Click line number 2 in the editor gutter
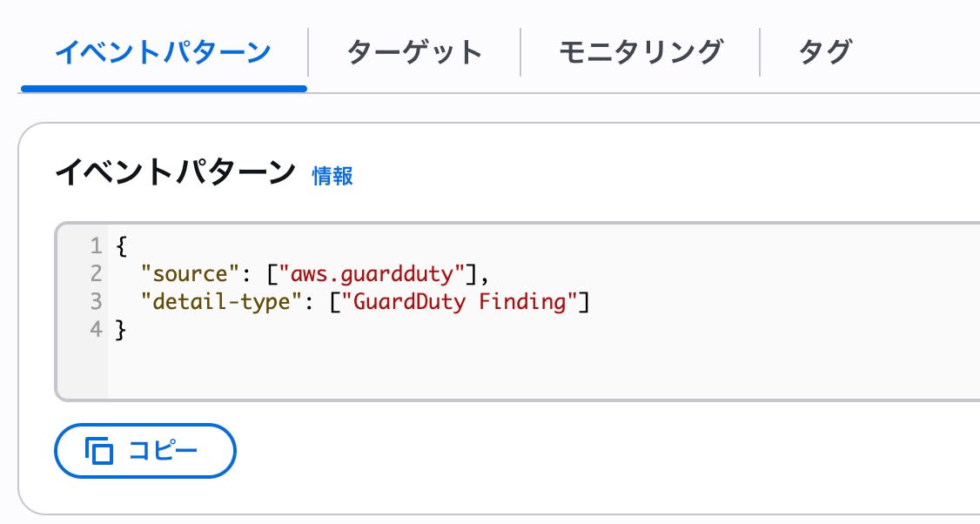Screen dimensions: 980x524 [x=96, y=273]
